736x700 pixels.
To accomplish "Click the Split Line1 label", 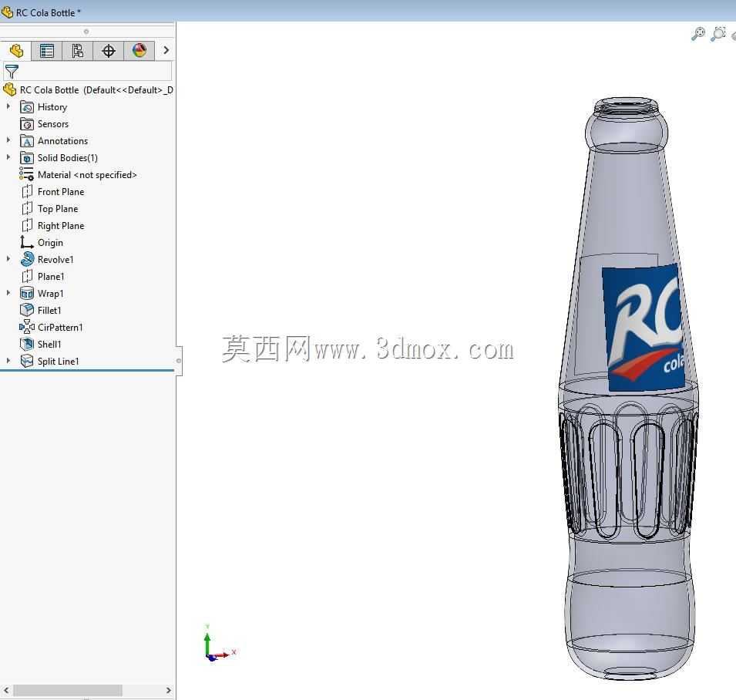I will click(x=59, y=361).
